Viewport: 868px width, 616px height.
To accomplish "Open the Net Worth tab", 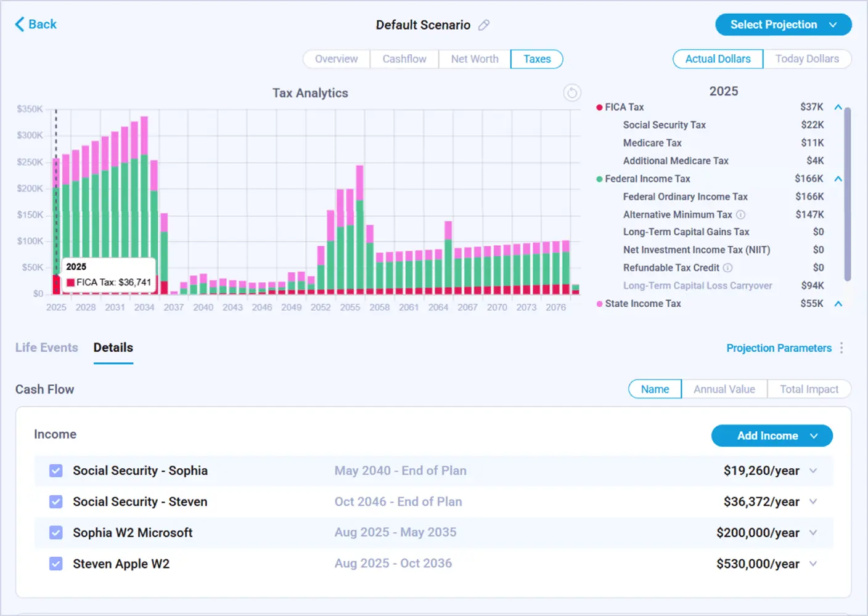I will click(x=475, y=59).
